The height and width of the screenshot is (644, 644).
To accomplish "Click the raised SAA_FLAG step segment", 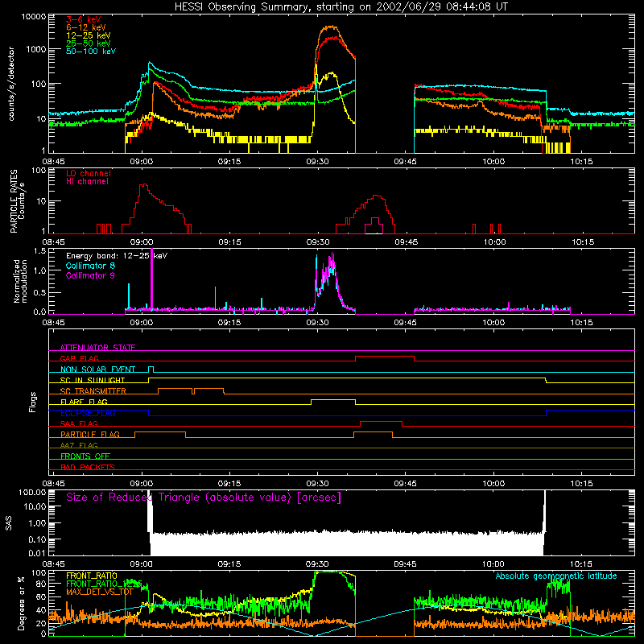I will pos(381,421).
